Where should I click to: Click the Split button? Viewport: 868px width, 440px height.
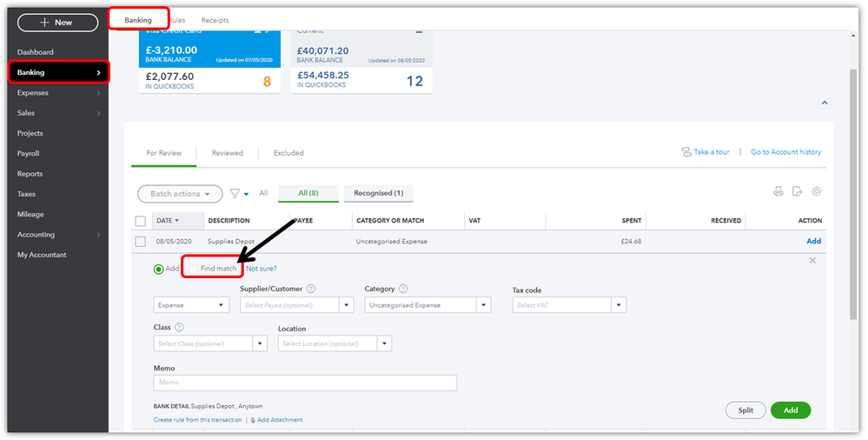coord(745,410)
